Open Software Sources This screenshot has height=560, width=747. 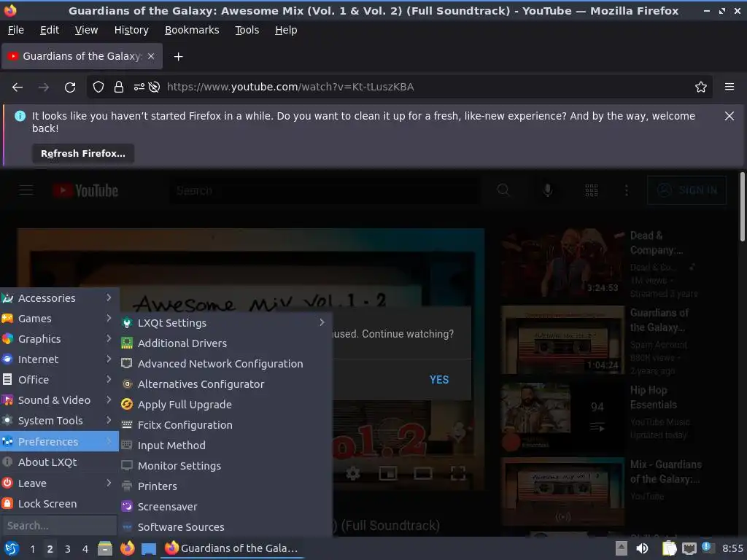[x=225, y=527]
